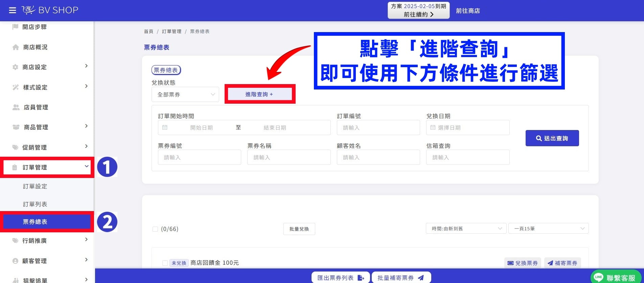Click the magic wand icon beside 樣式設定
Image resolution: width=644 pixels, height=283 pixels.
click(16, 87)
